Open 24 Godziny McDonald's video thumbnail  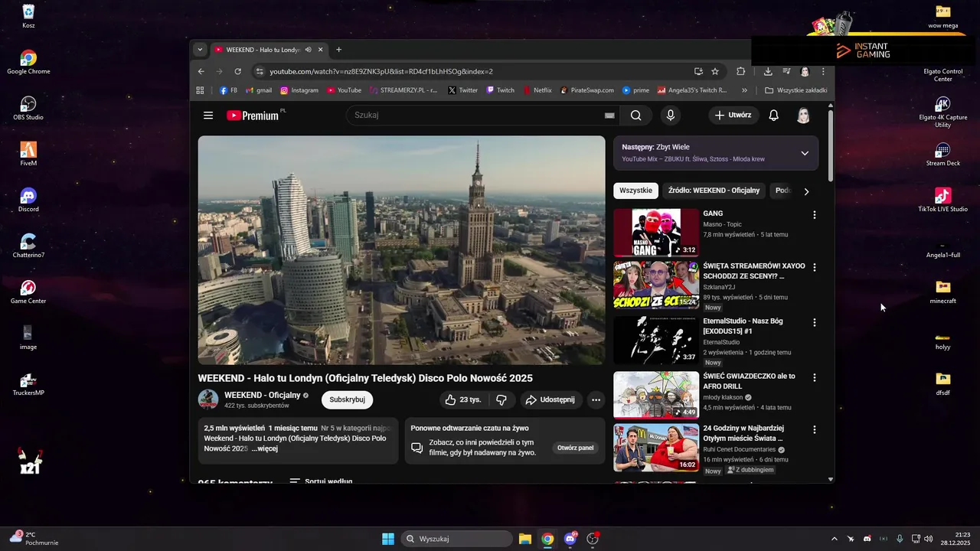click(656, 448)
